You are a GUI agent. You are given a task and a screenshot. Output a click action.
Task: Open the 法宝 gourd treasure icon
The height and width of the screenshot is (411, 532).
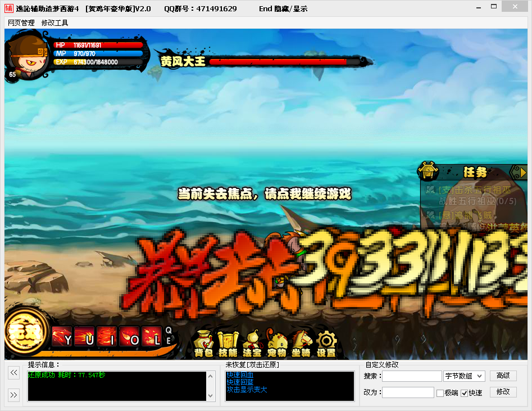point(252,344)
